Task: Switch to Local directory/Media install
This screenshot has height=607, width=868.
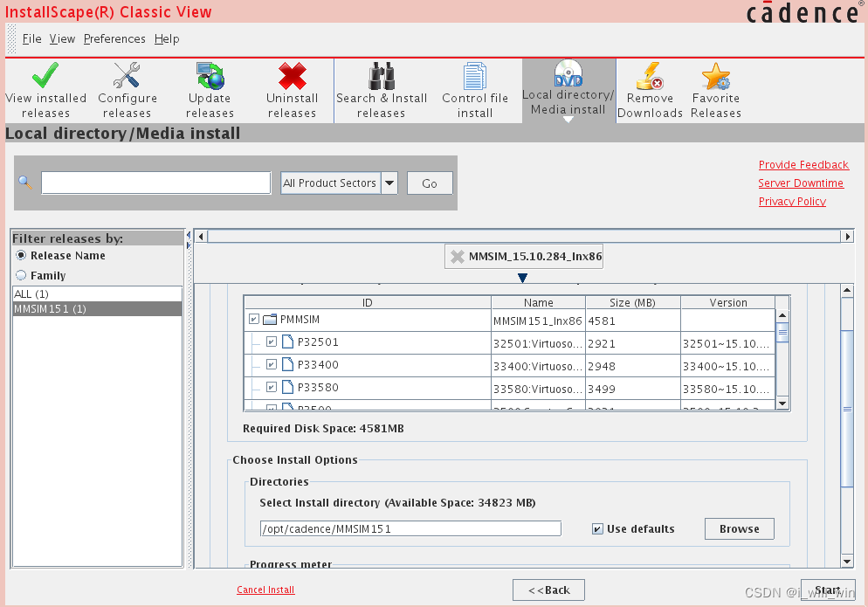Action: (x=568, y=87)
